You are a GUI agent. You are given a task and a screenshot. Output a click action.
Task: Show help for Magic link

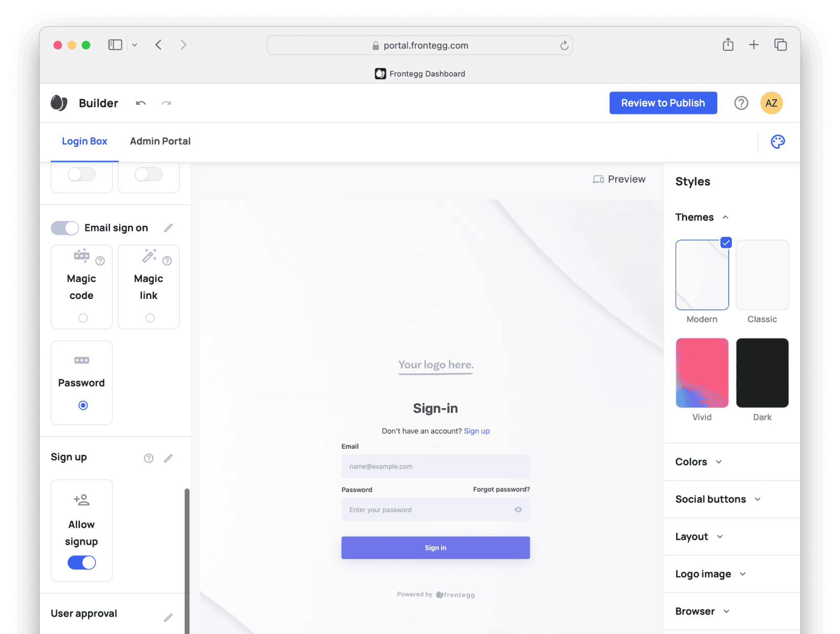(167, 261)
